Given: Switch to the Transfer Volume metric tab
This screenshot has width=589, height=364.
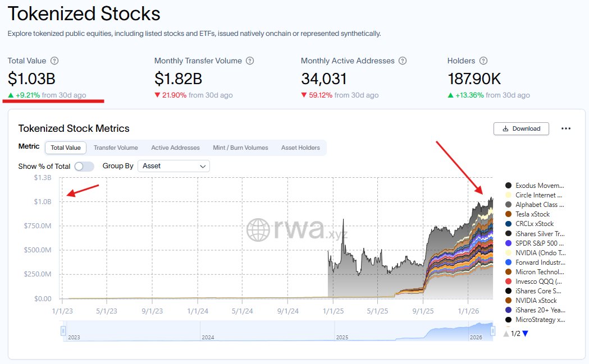Looking at the screenshot, I should pyautogui.click(x=116, y=148).
